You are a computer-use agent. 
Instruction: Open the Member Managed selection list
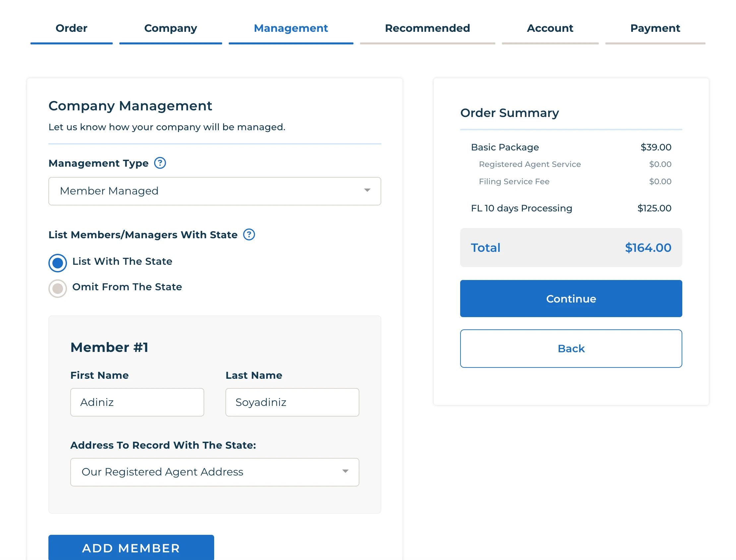pyautogui.click(x=215, y=191)
